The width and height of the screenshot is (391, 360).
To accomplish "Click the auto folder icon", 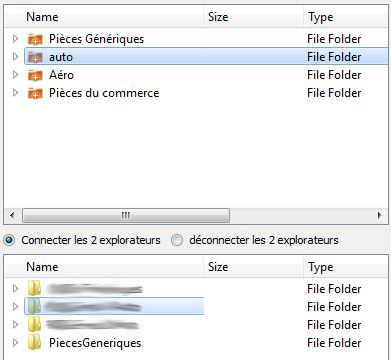I will pyautogui.click(x=35, y=57).
